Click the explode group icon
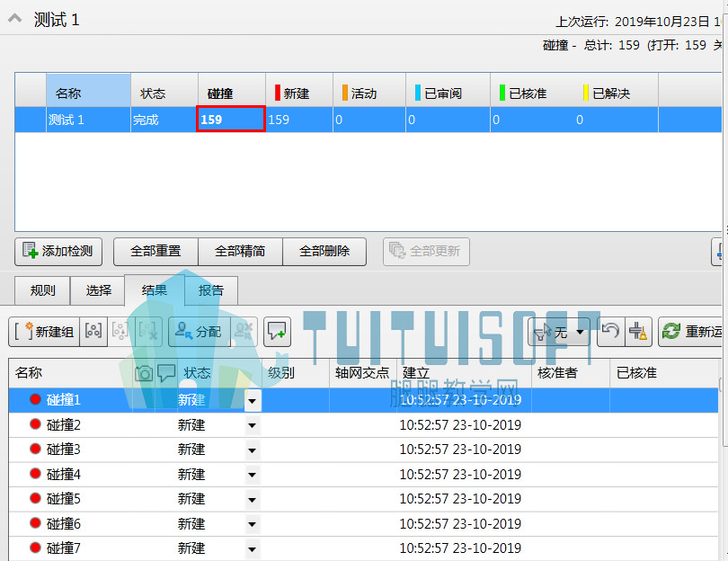728x561 pixels. click(x=148, y=332)
